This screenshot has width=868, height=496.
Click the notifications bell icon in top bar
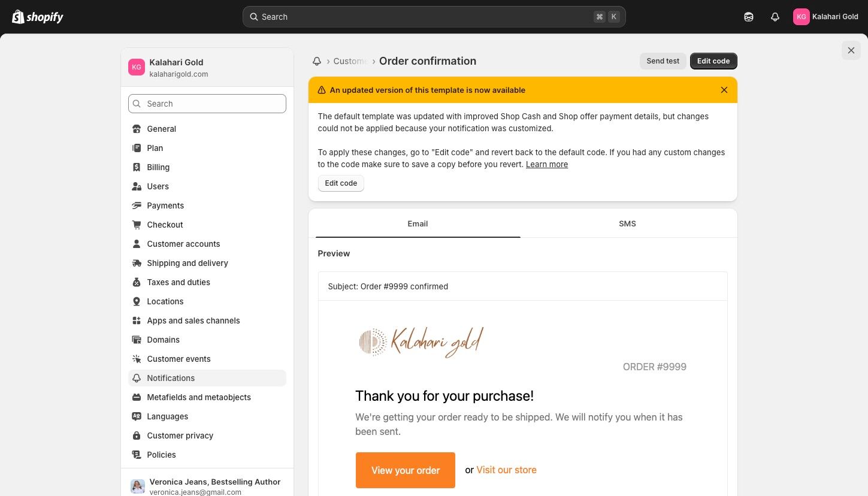point(775,17)
